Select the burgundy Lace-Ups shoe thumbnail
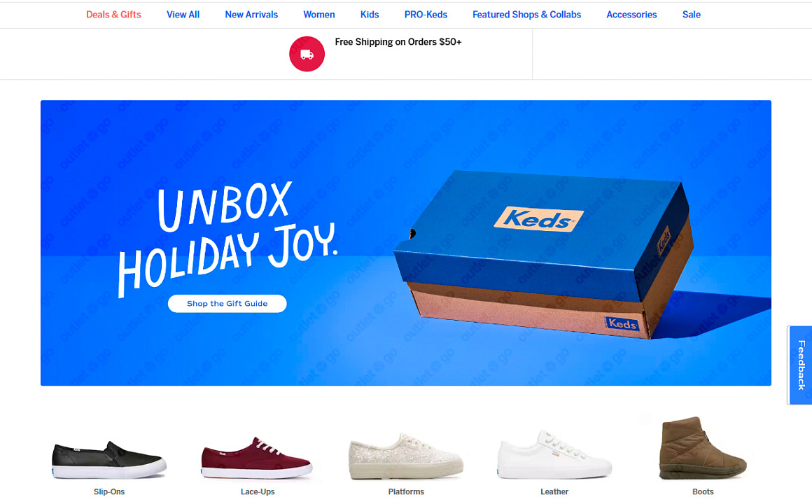The height and width of the screenshot is (504, 812). click(x=257, y=458)
